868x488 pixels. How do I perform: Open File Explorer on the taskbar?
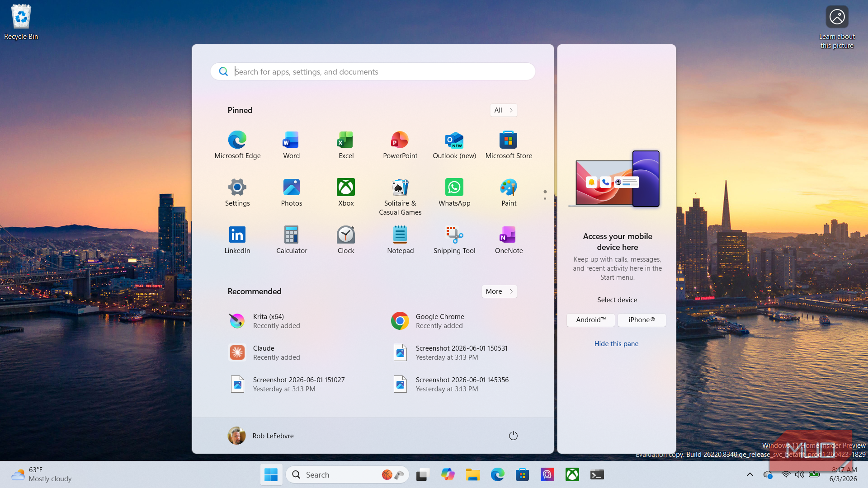click(472, 474)
